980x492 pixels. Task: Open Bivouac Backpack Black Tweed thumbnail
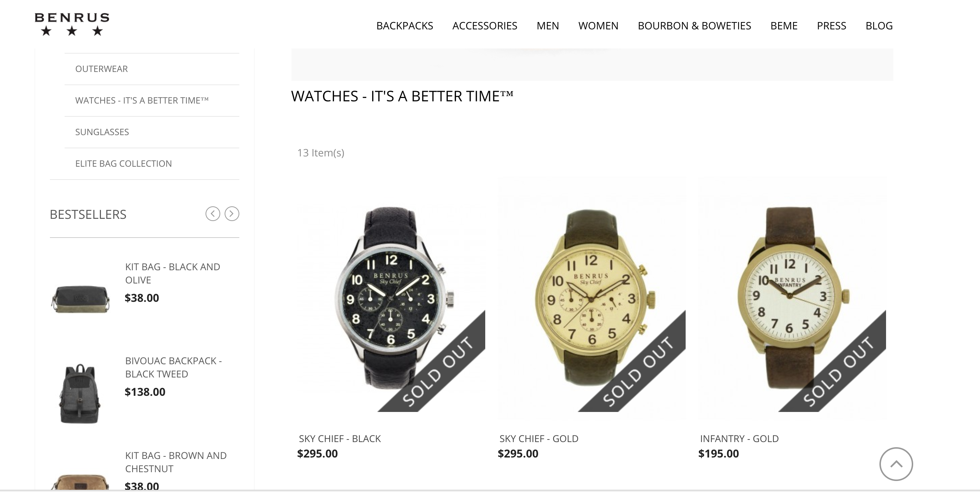tap(80, 393)
